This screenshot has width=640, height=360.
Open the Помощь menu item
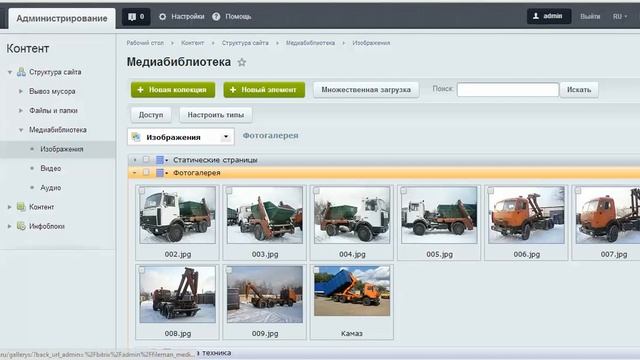point(238,17)
